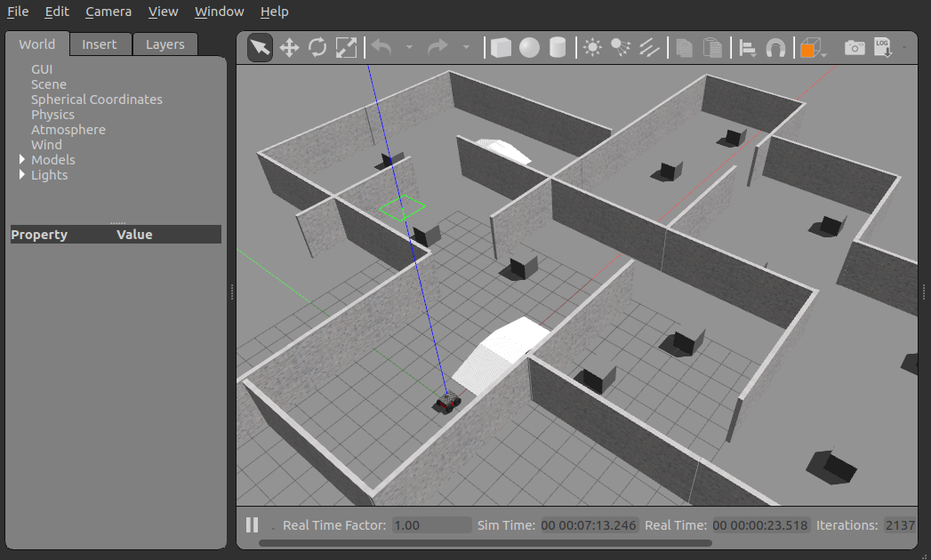Add a point light

pyautogui.click(x=592, y=47)
